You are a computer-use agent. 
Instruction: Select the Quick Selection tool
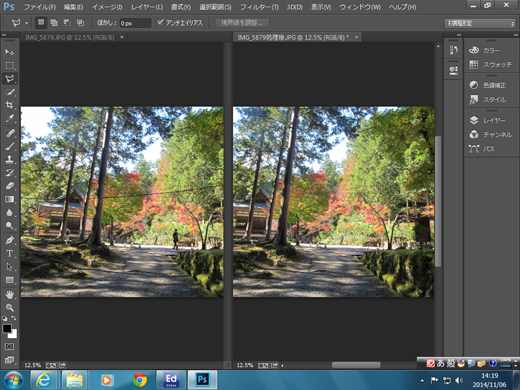(x=10, y=92)
